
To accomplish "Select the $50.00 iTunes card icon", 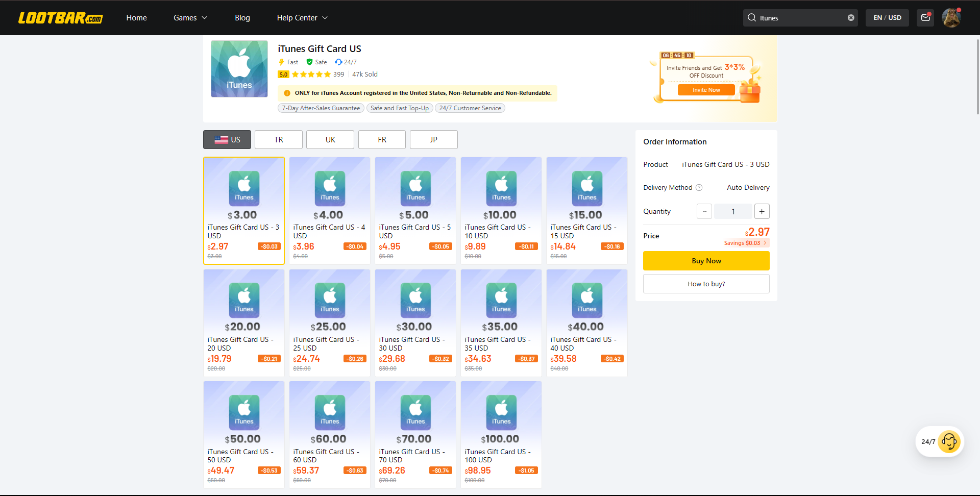I will [x=244, y=413].
